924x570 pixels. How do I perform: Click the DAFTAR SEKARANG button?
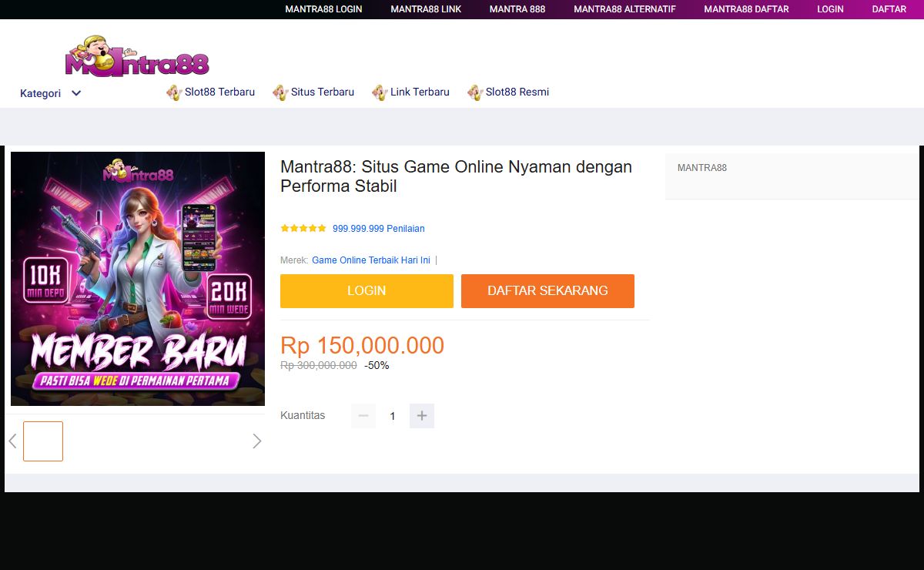click(547, 291)
